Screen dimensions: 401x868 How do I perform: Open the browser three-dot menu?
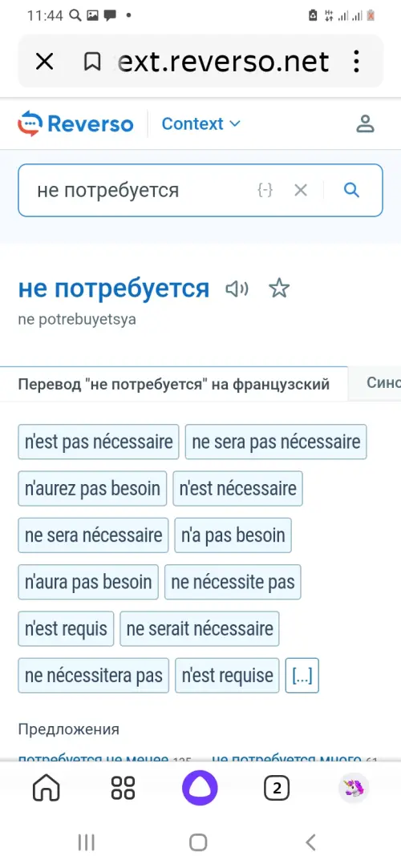[357, 62]
